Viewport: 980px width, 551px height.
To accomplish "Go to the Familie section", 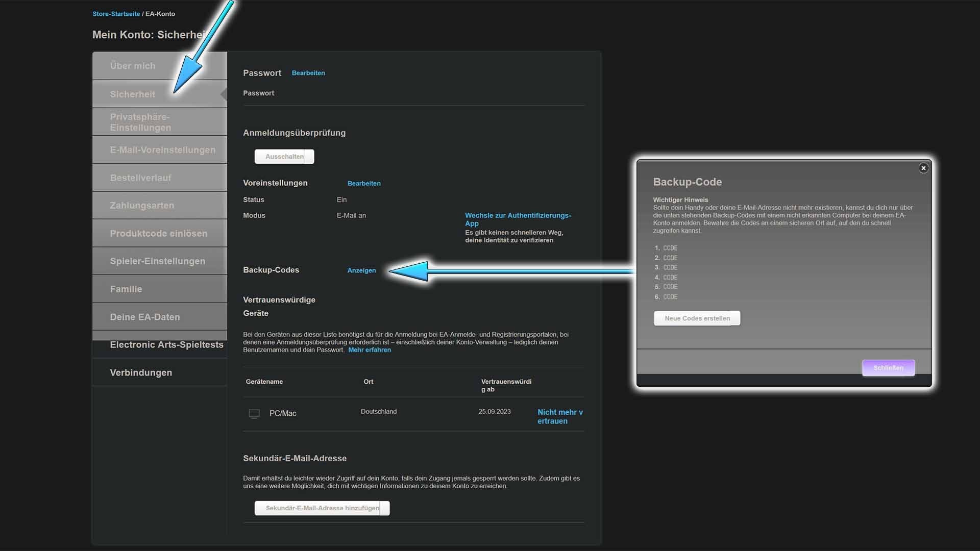I will pyautogui.click(x=126, y=289).
